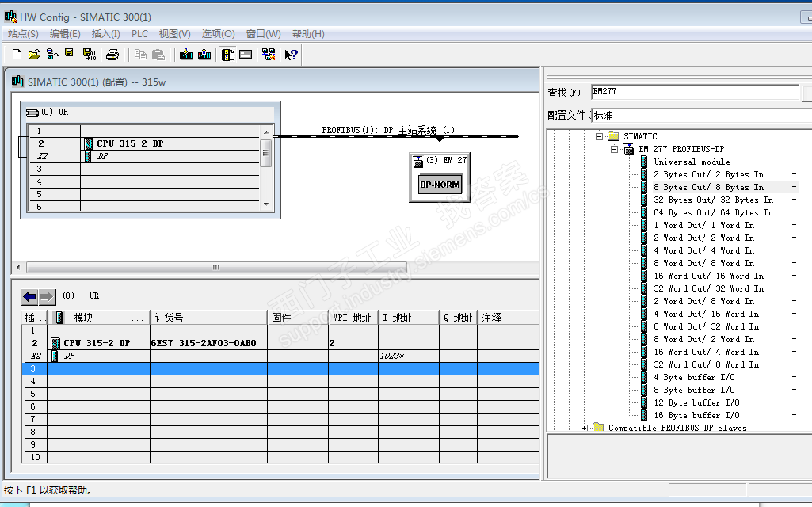
Task: Click the Open online station icon
Action: 52,55
